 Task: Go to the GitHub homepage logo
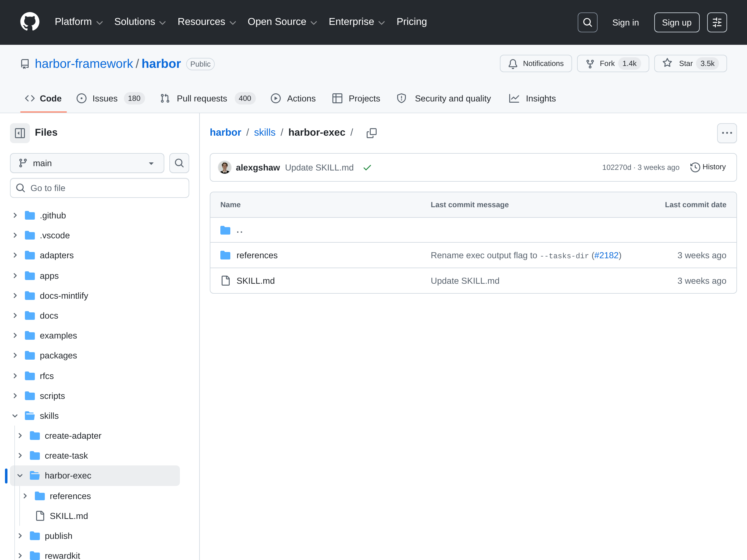tap(30, 22)
